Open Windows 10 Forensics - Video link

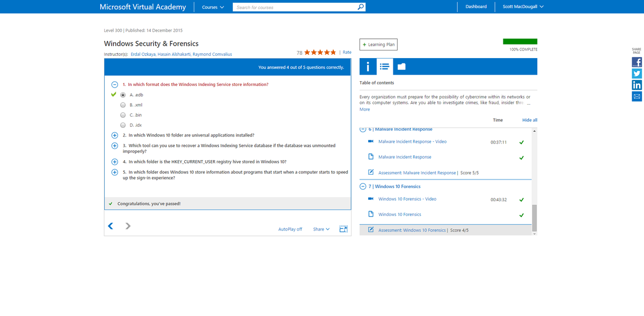point(407,199)
